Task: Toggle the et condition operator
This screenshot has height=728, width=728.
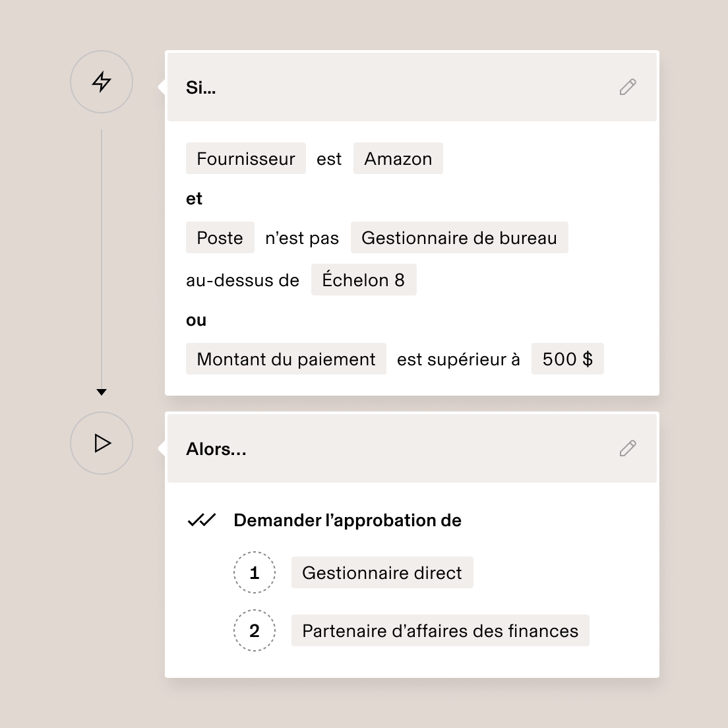Action: pyautogui.click(x=194, y=198)
